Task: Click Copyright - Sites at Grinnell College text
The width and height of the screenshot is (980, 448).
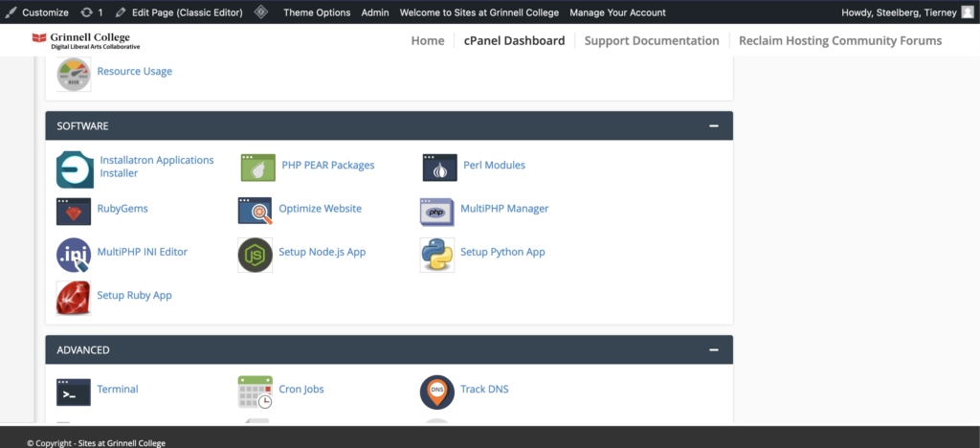Action: [x=97, y=443]
